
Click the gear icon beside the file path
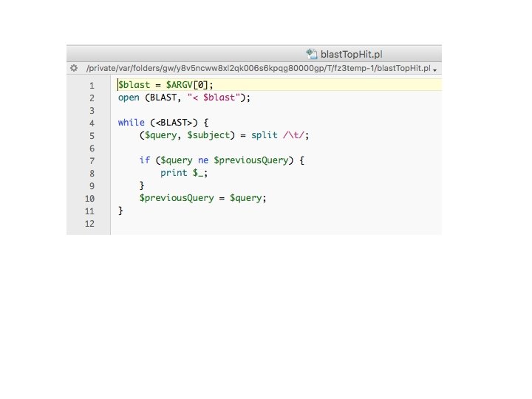pyautogui.click(x=74, y=68)
